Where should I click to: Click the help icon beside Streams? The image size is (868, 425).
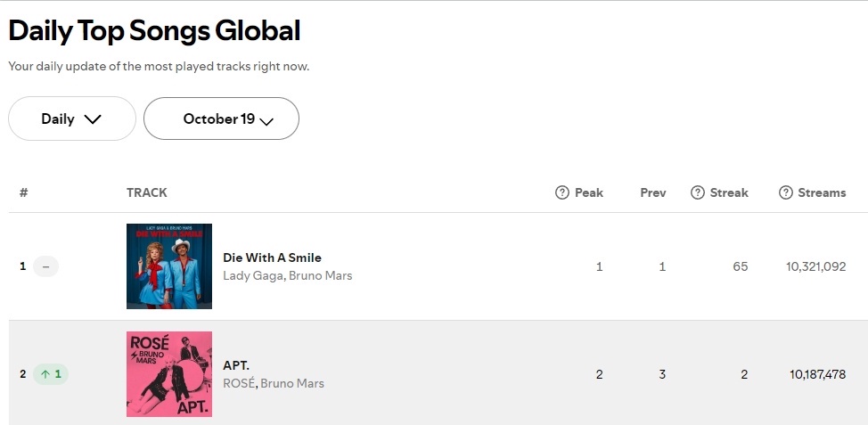pos(785,192)
